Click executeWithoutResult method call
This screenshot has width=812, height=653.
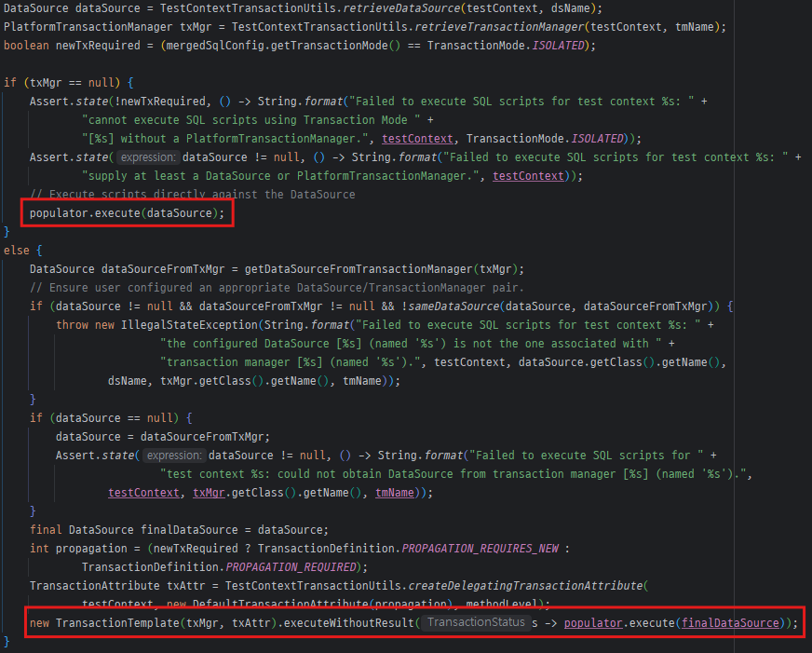[348, 623]
